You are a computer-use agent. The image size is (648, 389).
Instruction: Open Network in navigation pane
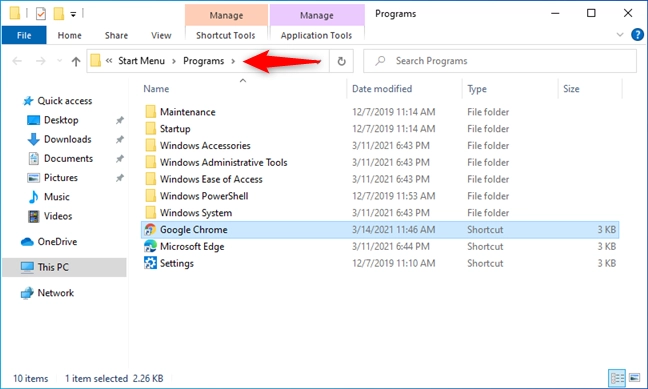click(x=55, y=293)
